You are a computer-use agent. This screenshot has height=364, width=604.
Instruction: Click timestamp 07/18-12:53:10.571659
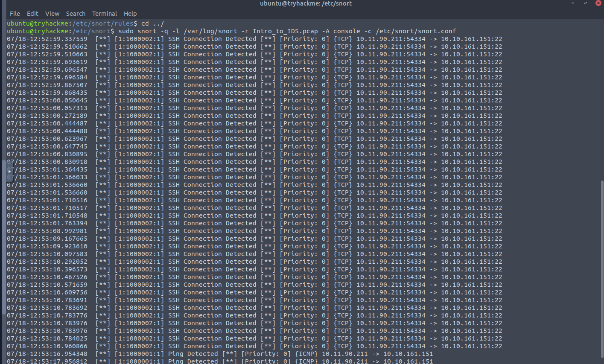coord(47,285)
